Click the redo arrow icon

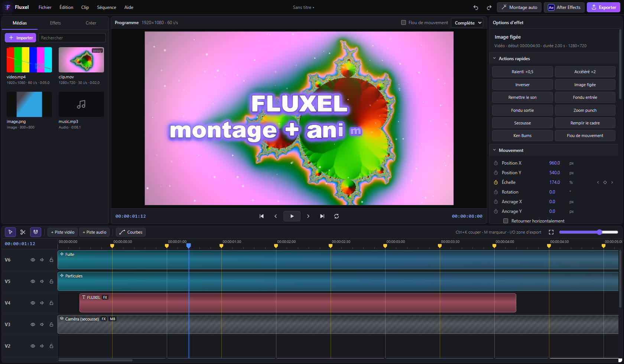[x=489, y=7]
